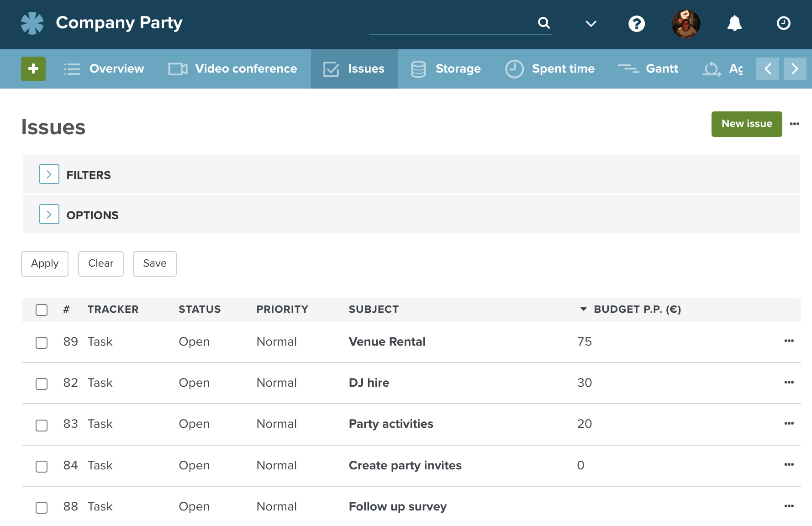This screenshot has width=812, height=526.
Task: Click the Issues checkmark icon
Action: point(331,69)
